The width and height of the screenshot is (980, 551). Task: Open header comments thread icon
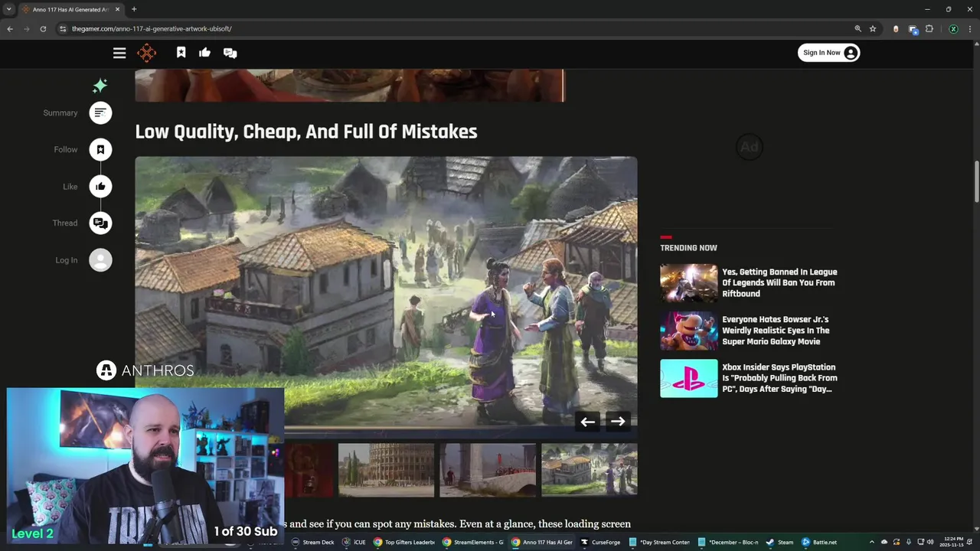[x=230, y=53]
